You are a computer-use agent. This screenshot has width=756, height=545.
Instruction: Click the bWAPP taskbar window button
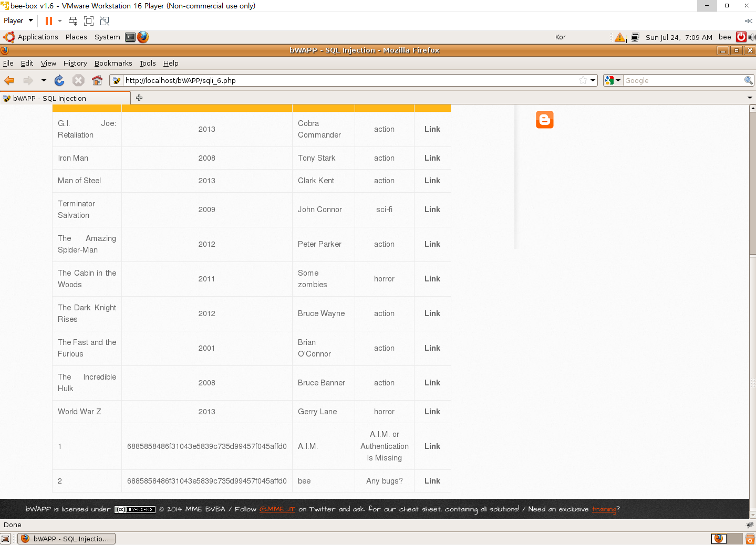[x=66, y=539]
